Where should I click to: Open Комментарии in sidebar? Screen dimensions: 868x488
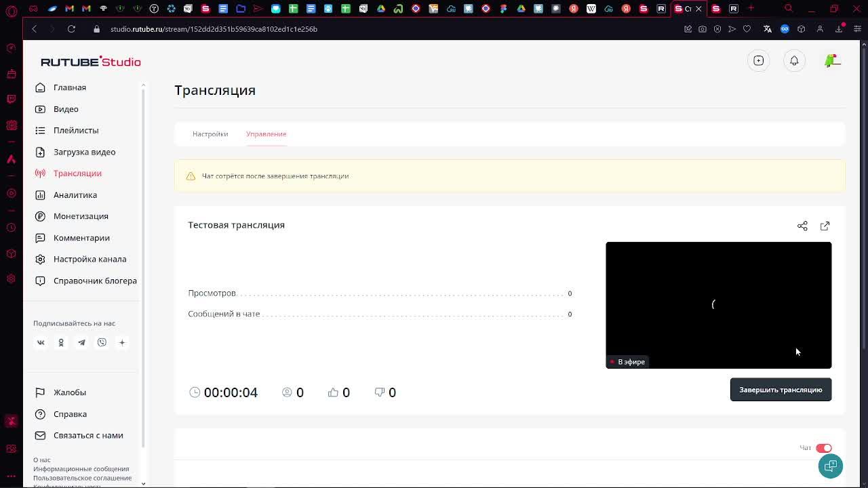click(81, 238)
